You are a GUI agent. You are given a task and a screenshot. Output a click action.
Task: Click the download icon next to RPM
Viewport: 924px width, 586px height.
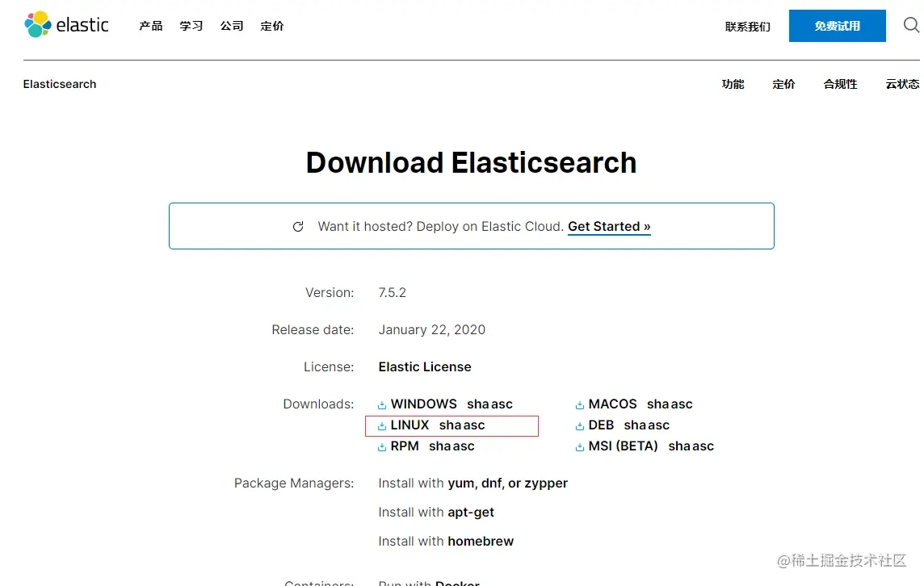click(382, 447)
